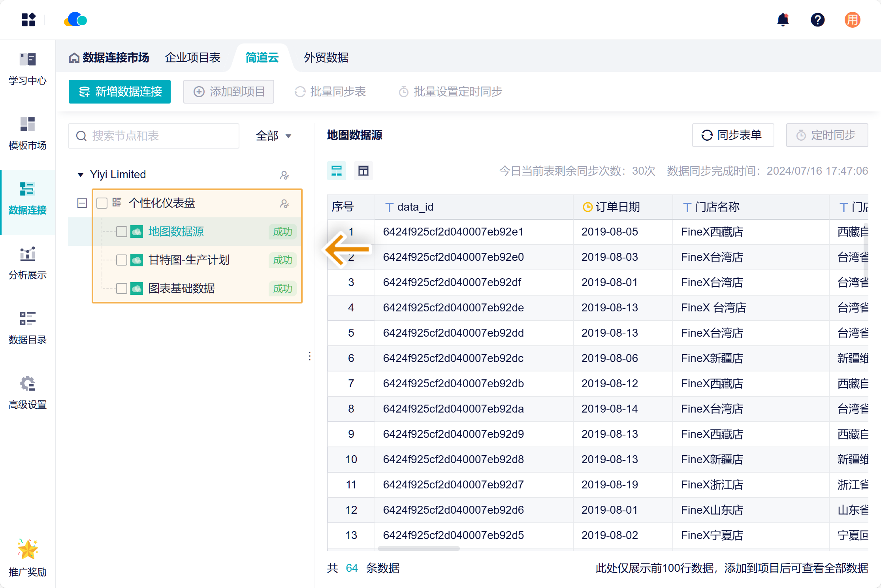
Task: Click the 简道云 icon for 地图数据源
Action: pos(137,232)
